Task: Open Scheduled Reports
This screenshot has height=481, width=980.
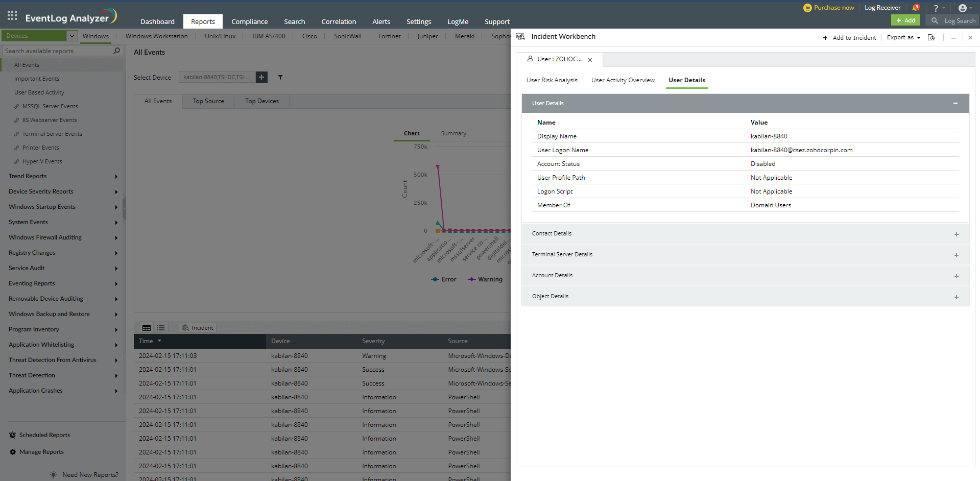Action: pyautogui.click(x=44, y=435)
